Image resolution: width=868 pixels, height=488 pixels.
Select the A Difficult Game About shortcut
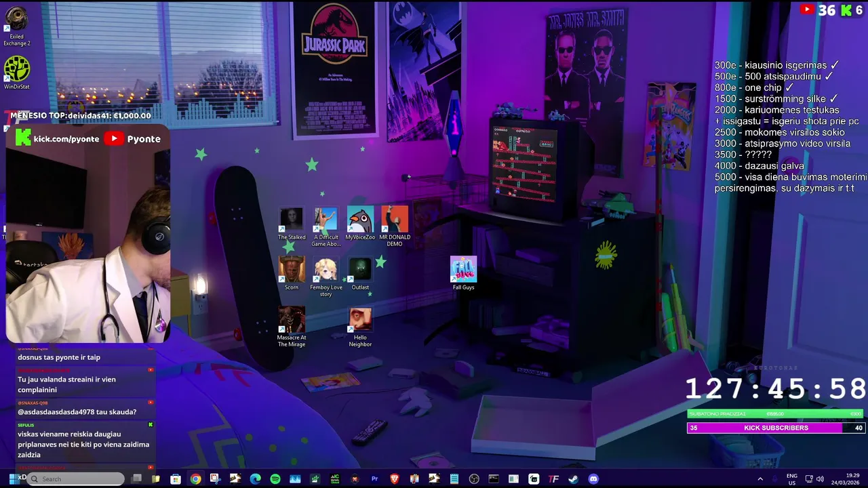[325, 228]
